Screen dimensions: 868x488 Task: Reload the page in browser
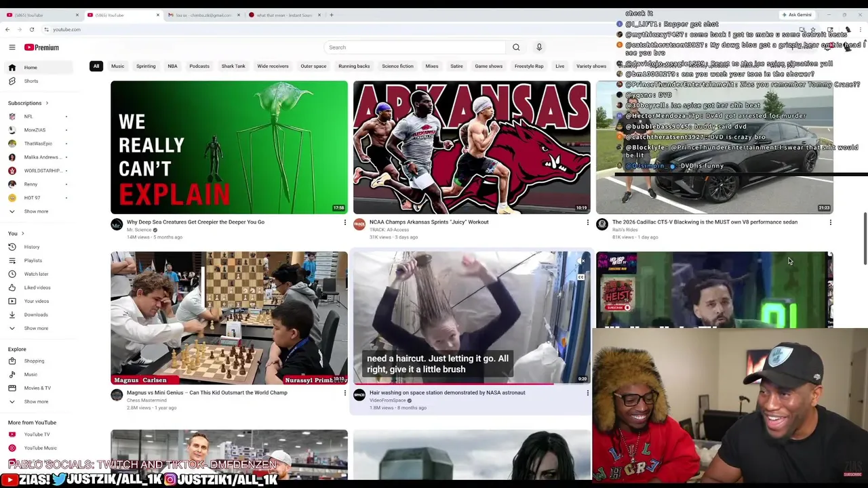click(31, 29)
